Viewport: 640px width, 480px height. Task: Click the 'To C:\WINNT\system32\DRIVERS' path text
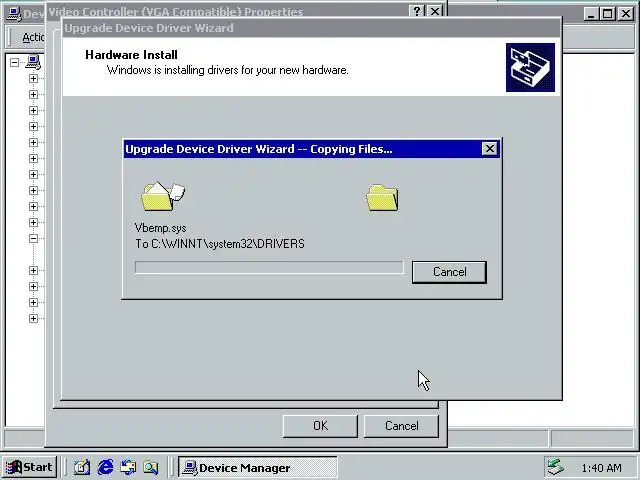[x=220, y=244]
